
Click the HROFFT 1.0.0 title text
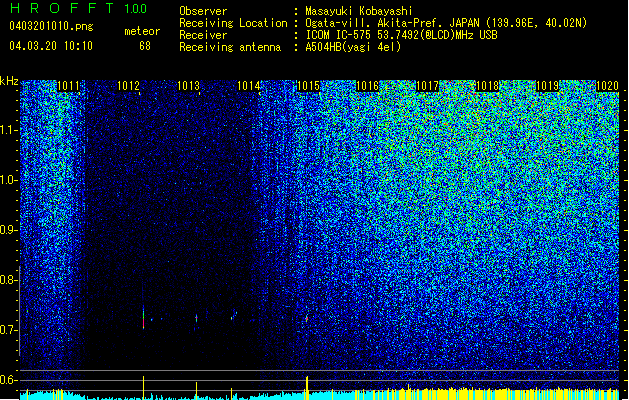(x=79, y=8)
